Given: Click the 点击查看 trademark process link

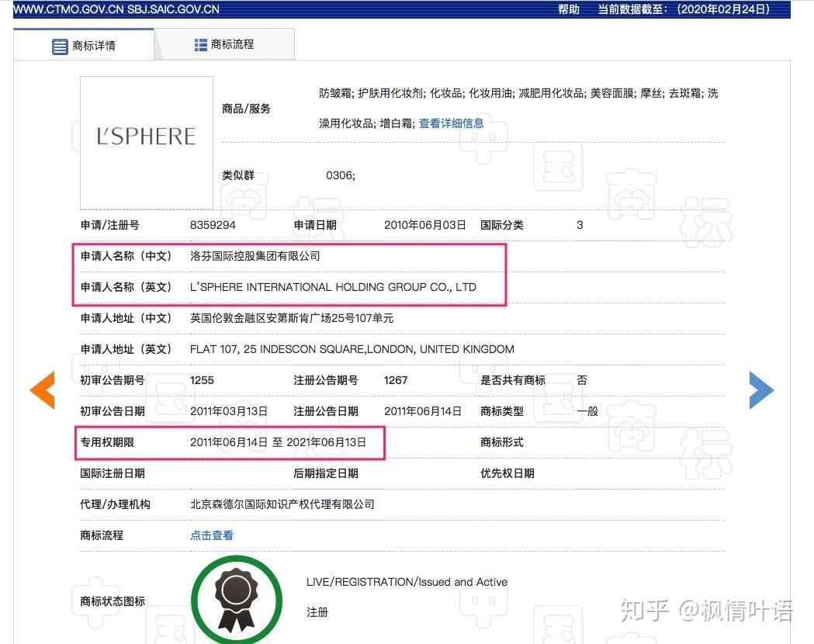Looking at the screenshot, I should pyautogui.click(x=212, y=535).
